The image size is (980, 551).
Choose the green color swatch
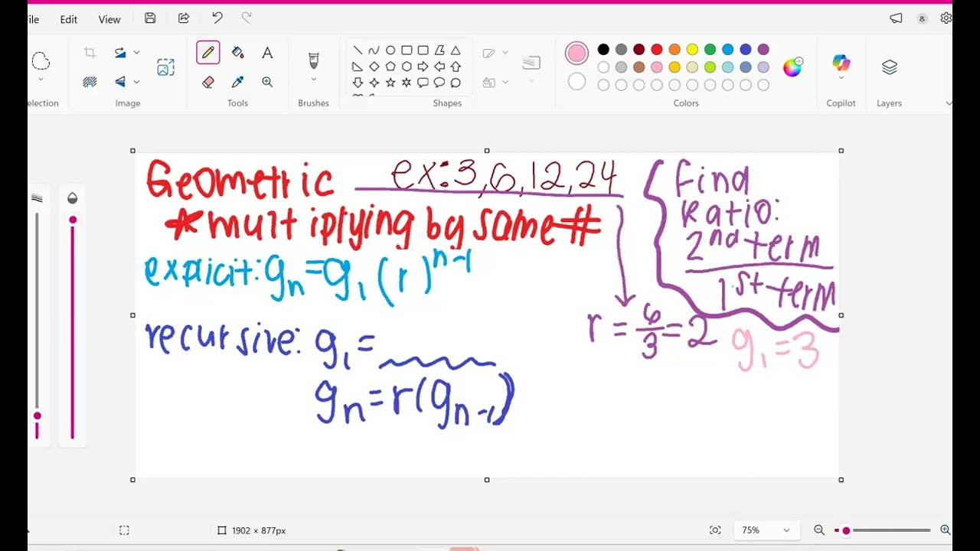(x=710, y=50)
